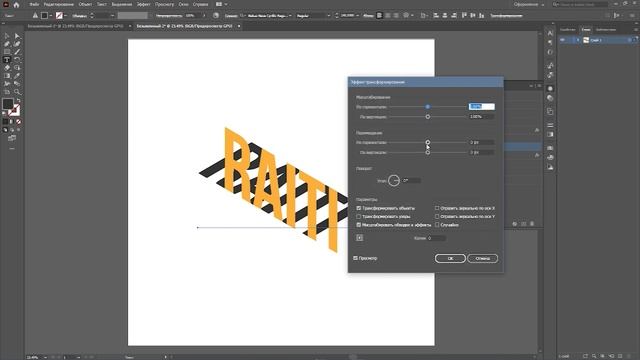The height and width of the screenshot is (360, 640).
Task: Open the stroke weight dropdown
Action: (x=112, y=16)
